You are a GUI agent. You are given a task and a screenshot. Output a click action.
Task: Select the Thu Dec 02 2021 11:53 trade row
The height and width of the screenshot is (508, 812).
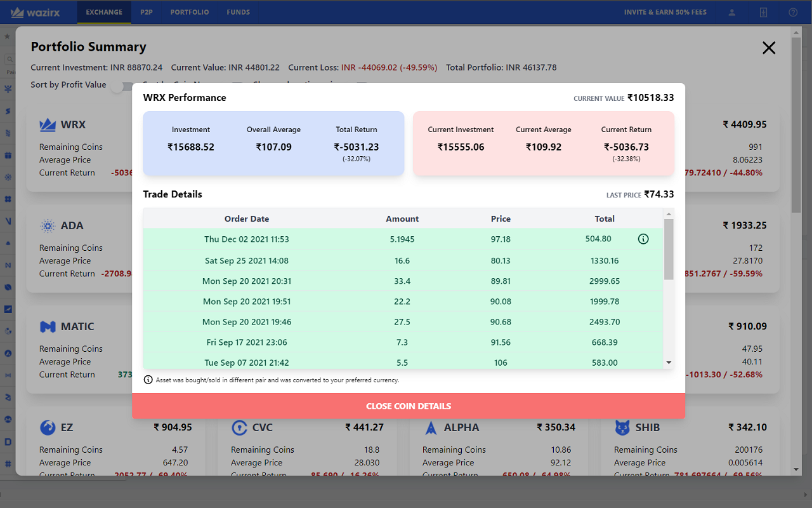coord(403,239)
